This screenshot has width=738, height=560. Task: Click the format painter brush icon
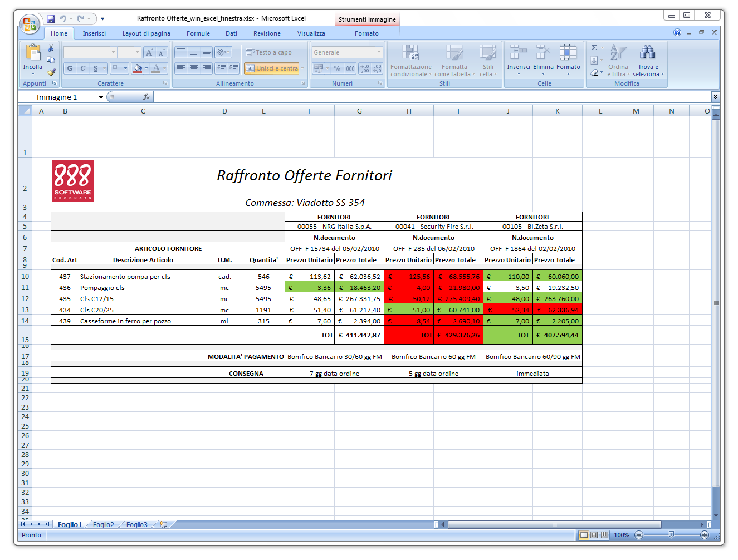coord(51,72)
